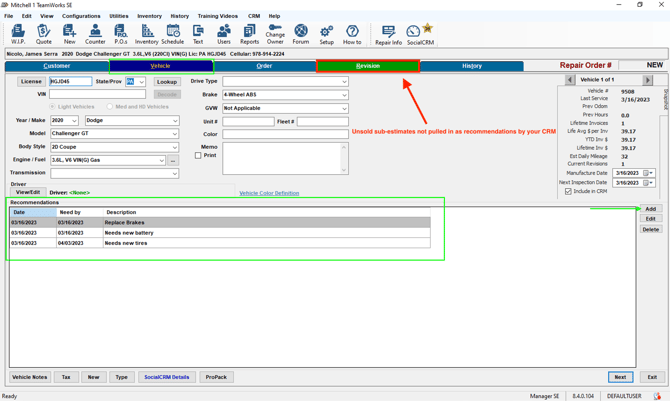670x401 pixels.
Task: Click into the VIN input field
Action: (97, 94)
